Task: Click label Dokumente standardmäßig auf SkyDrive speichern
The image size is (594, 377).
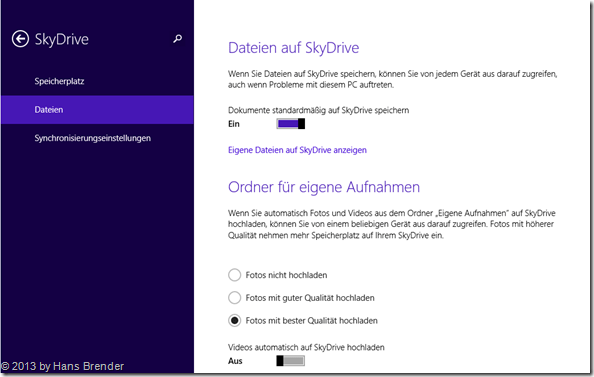Action: click(319, 110)
